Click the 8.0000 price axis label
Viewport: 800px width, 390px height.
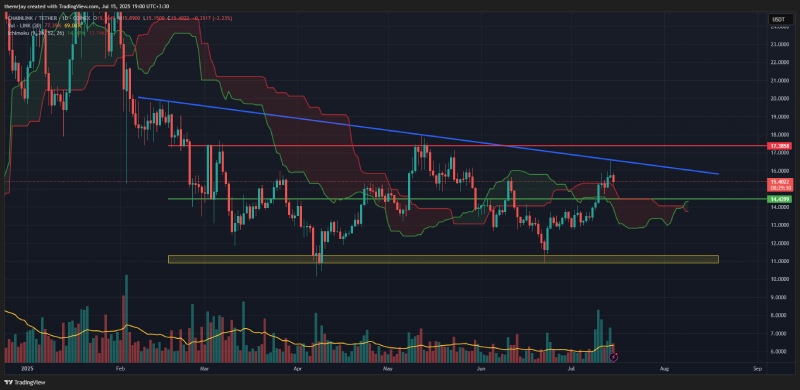click(x=779, y=315)
